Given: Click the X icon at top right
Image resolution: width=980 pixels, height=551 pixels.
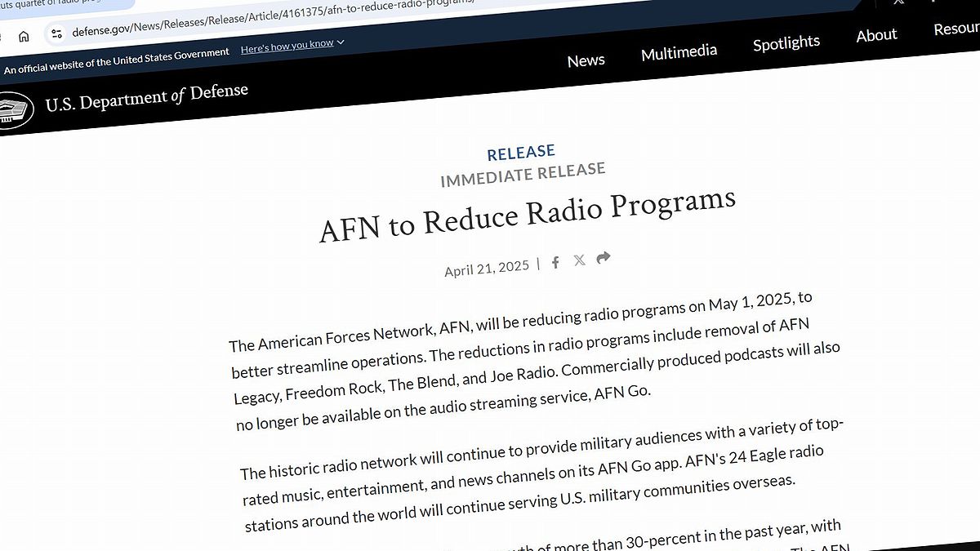Looking at the screenshot, I should (898, 2).
